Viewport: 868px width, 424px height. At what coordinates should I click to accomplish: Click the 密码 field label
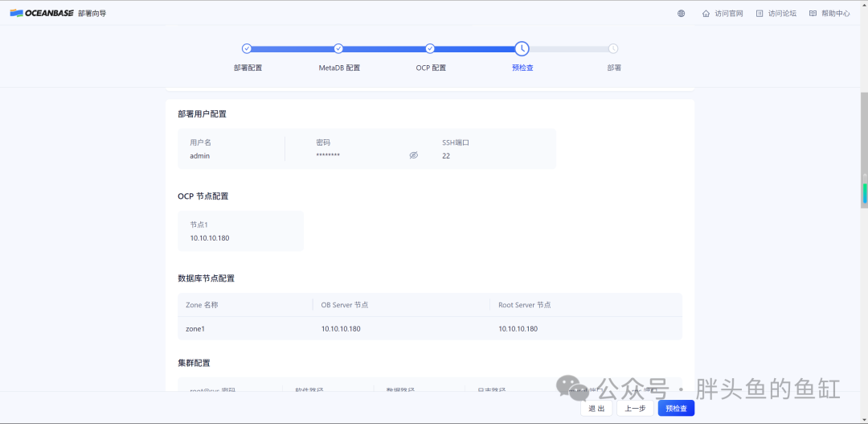click(323, 142)
